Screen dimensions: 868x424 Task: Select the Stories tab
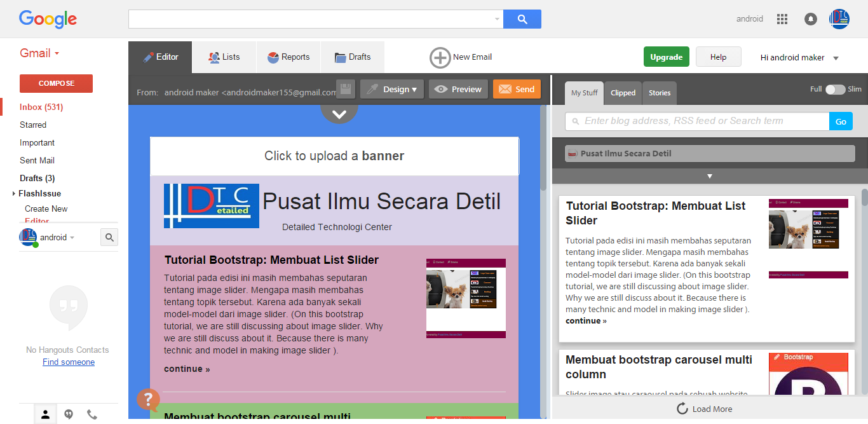660,93
